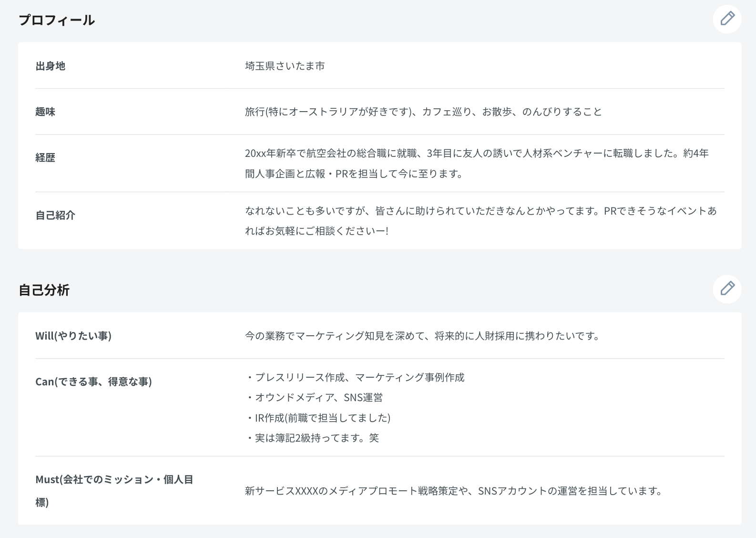756x538 pixels.
Task: Select the 出身地 row label
Action: click(x=50, y=66)
